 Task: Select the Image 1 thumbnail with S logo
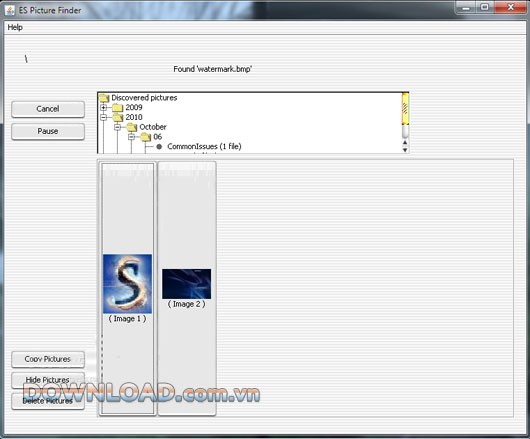coord(127,284)
